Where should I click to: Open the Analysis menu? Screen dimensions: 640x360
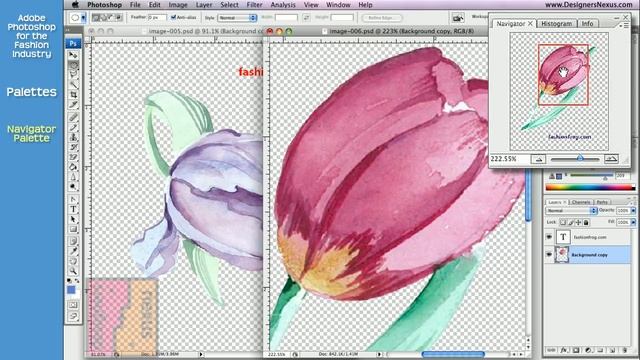[x=283, y=5]
